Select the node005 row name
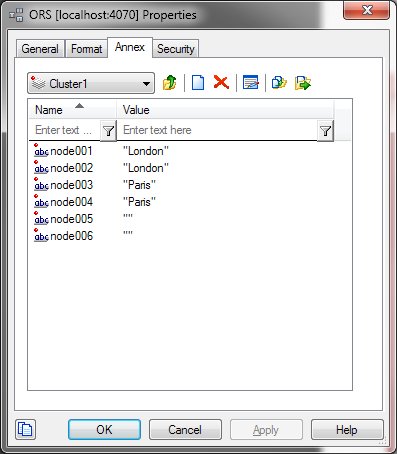 (71, 219)
